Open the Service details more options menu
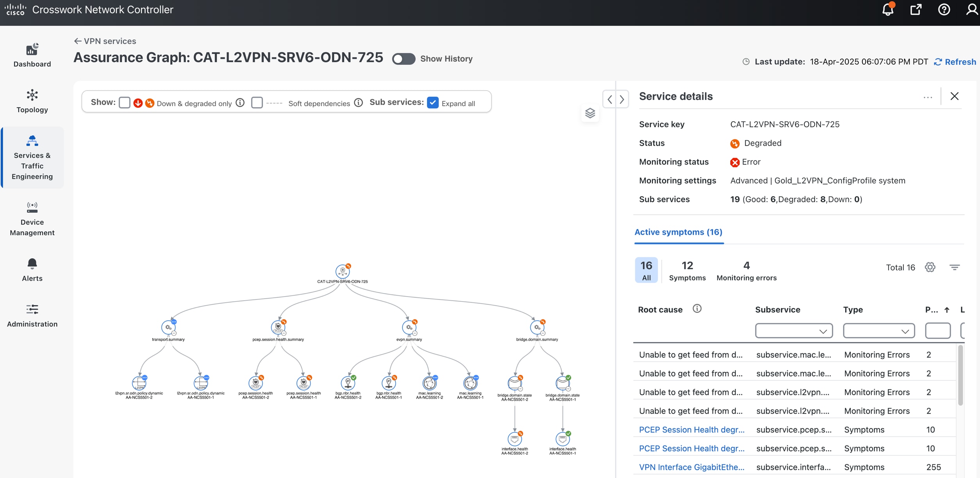980x478 pixels. pos(928,97)
